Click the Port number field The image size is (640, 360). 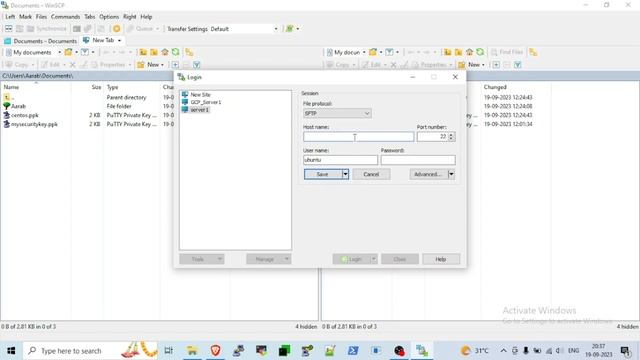[x=433, y=137]
